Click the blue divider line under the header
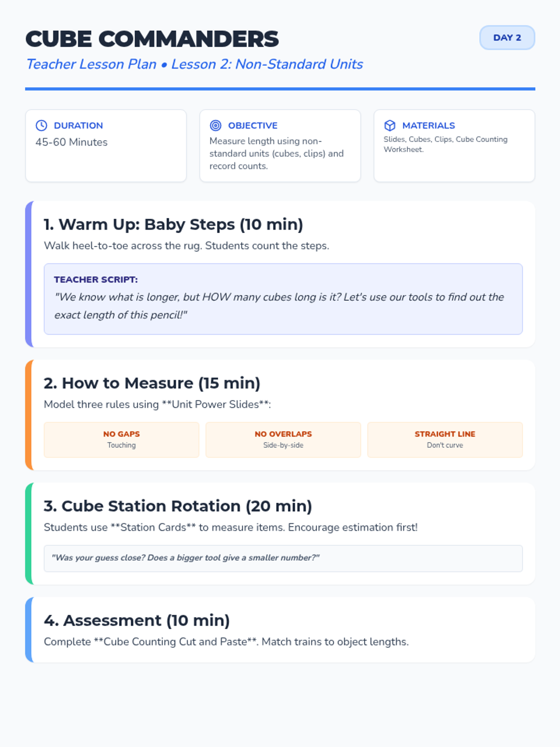The width and height of the screenshot is (560, 747). click(x=280, y=89)
